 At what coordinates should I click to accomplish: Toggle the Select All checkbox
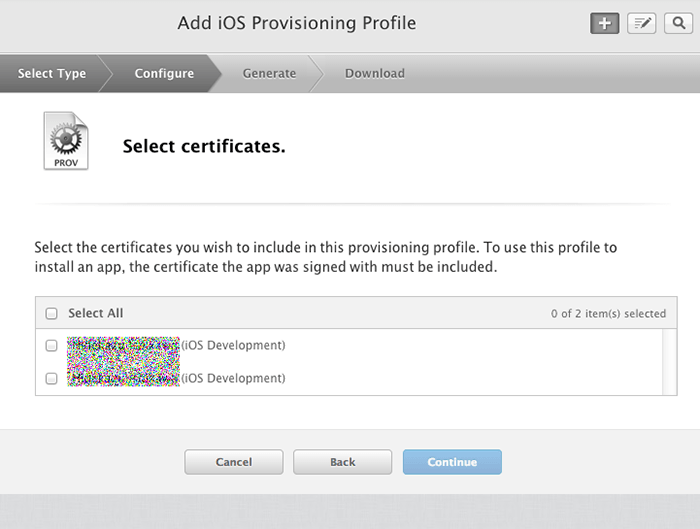tap(52, 314)
